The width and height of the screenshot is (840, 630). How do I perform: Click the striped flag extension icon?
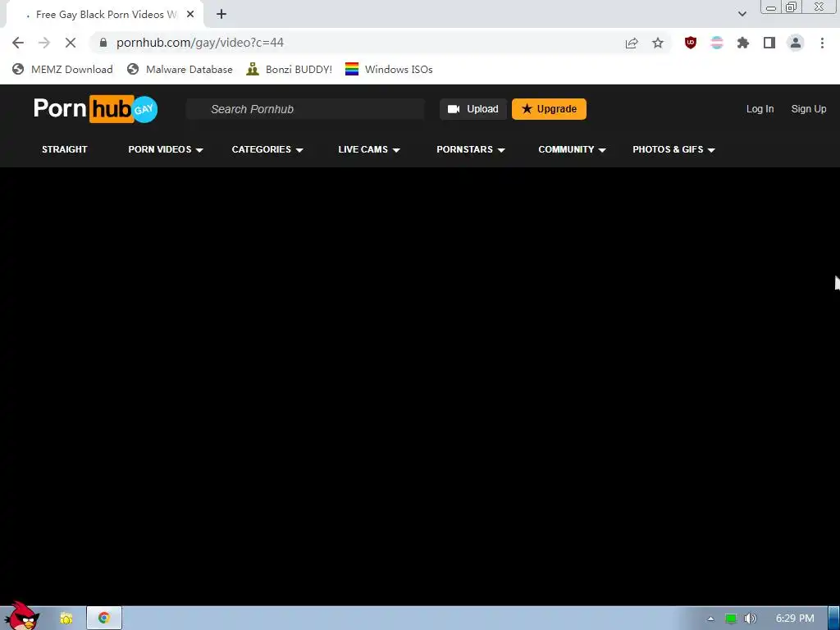point(717,43)
